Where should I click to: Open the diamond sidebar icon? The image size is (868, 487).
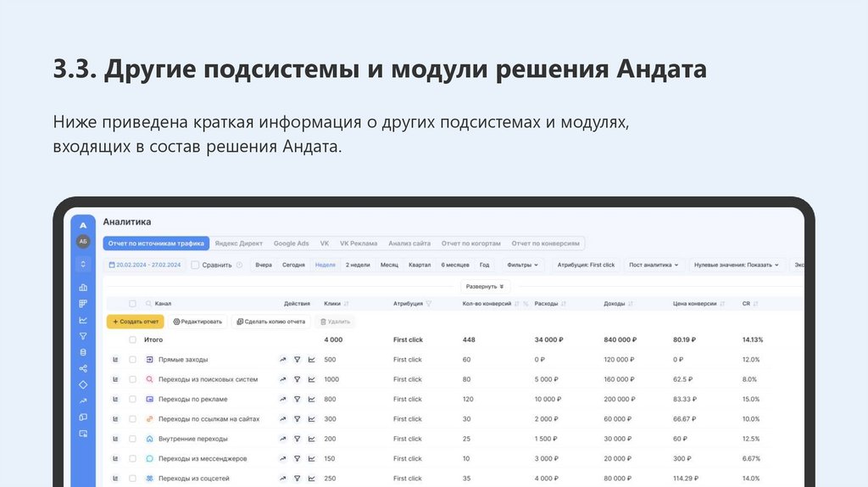83,384
